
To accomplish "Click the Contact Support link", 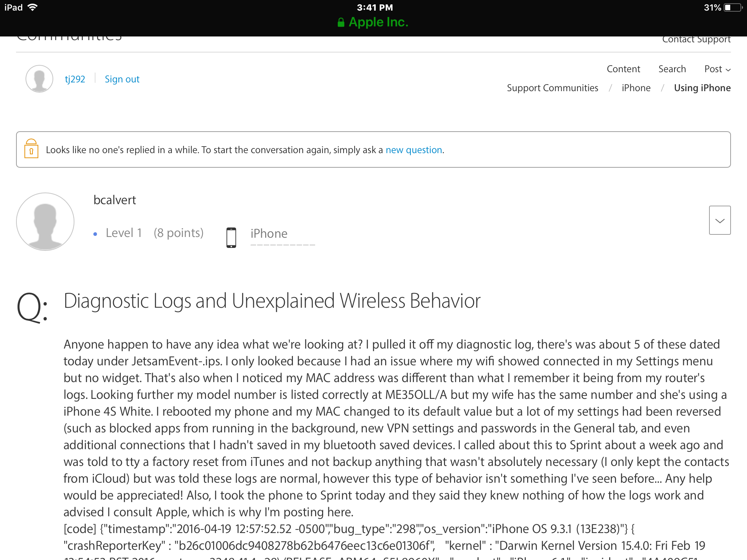I will pos(696,39).
